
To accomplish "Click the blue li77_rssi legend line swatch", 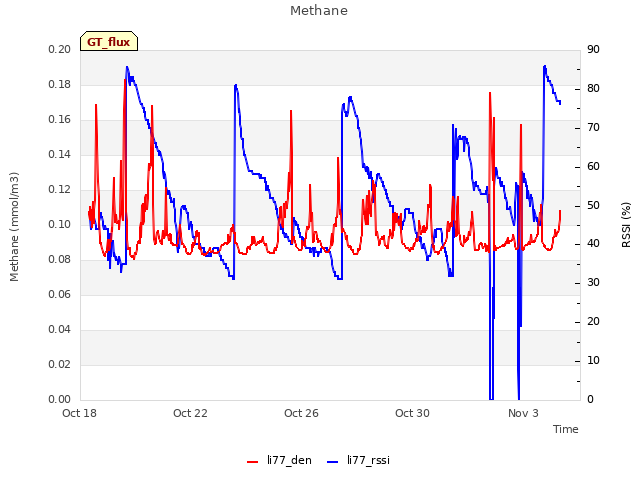I will (x=333, y=462).
